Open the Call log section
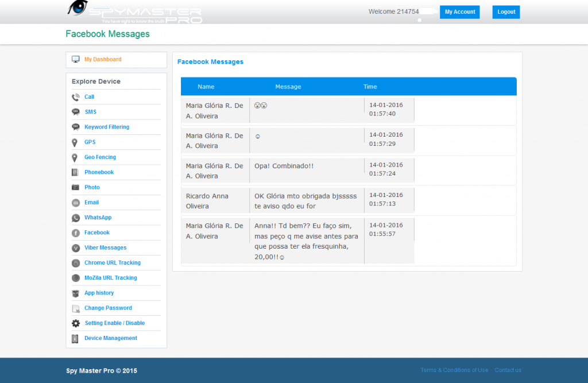Viewport: 588px width, 383px height. (x=89, y=97)
